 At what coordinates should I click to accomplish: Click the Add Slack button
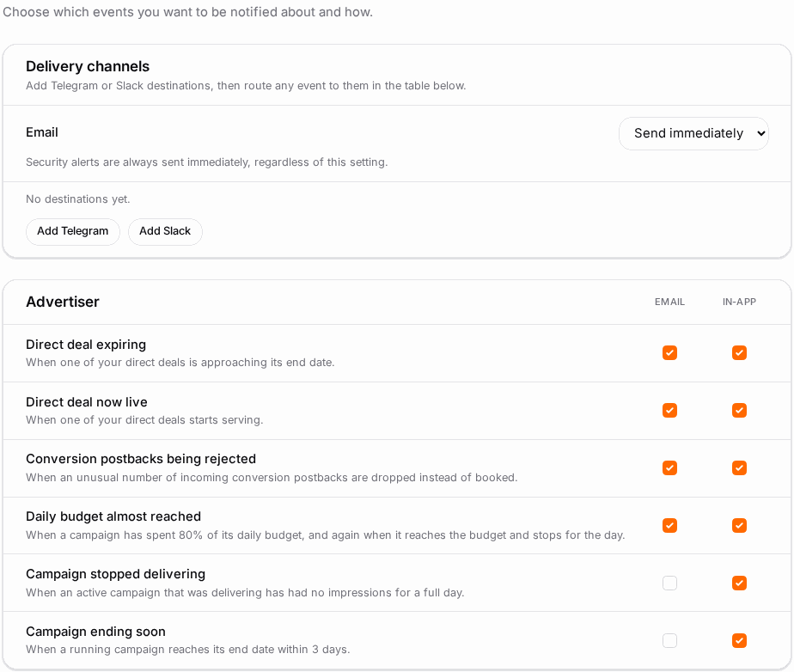coord(165,231)
